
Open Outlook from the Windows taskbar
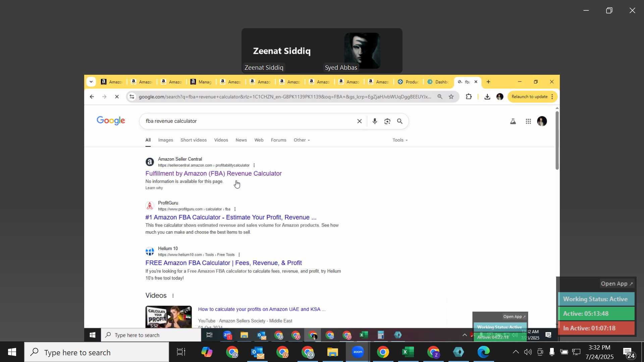click(258, 352)
